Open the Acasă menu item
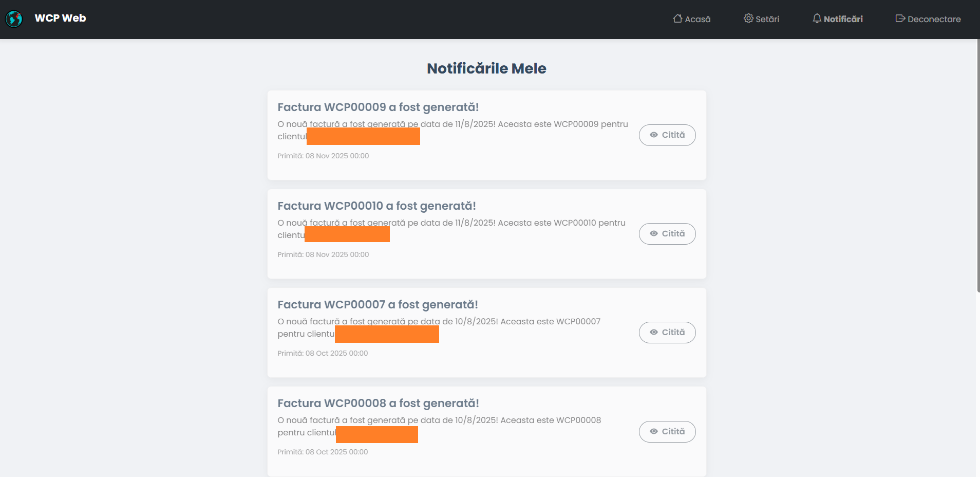The image size is (980, 477). click(x=698, y=19)
